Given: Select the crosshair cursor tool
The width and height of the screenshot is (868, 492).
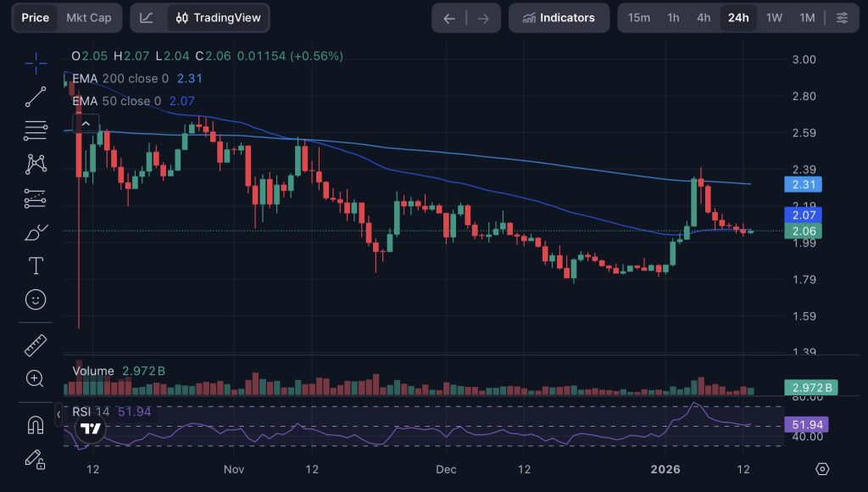Looking at the screenshot, I should [x=35, y=63].
